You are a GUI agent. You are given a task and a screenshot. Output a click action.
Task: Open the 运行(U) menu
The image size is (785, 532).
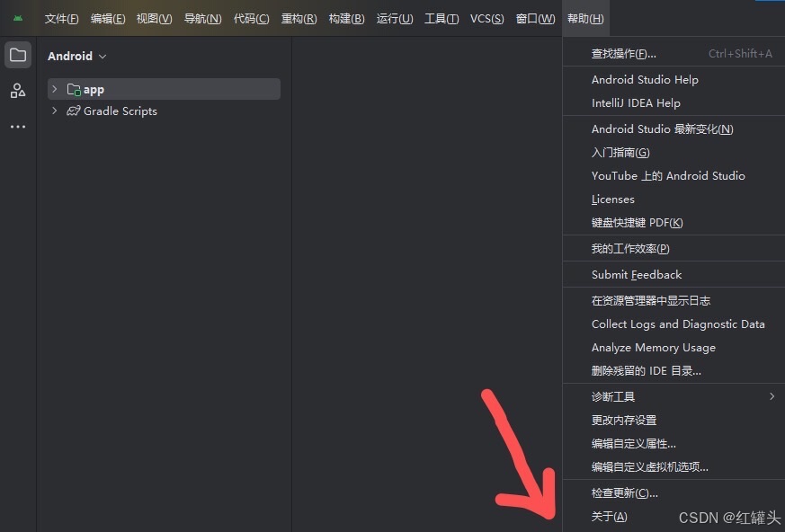pyautogui.click(x=395, y=19)
